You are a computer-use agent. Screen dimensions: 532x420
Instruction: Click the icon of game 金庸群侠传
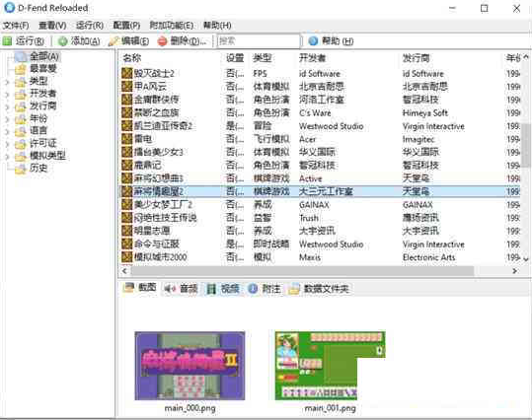[127, 100]
